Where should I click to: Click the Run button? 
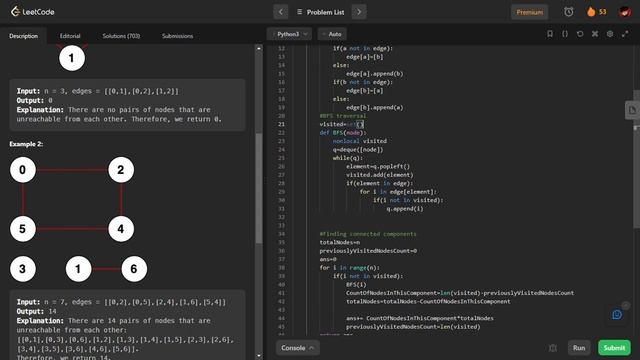point(579,348)
